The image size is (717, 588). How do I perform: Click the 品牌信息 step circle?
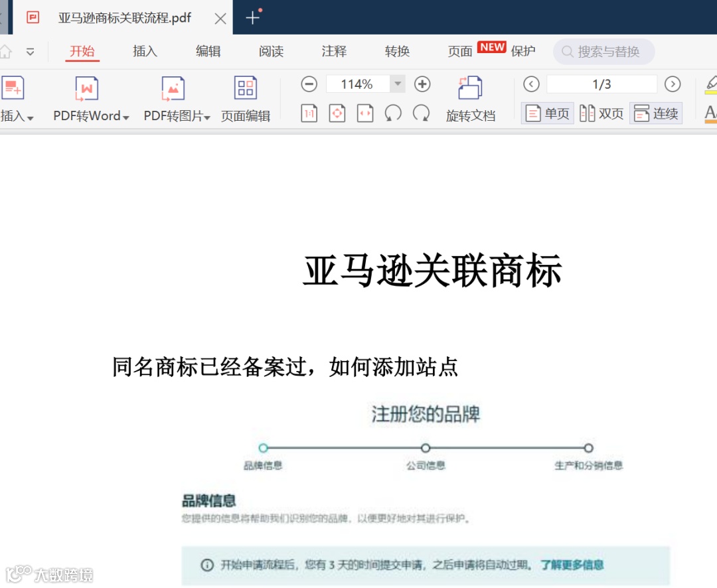pyautogui.click(x=263, y=448)
